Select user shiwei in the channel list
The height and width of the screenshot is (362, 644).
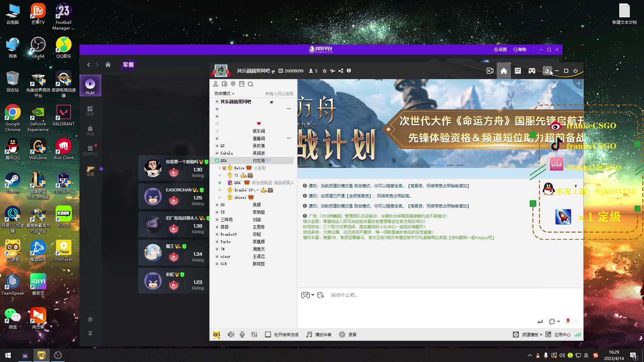(252, 197)
